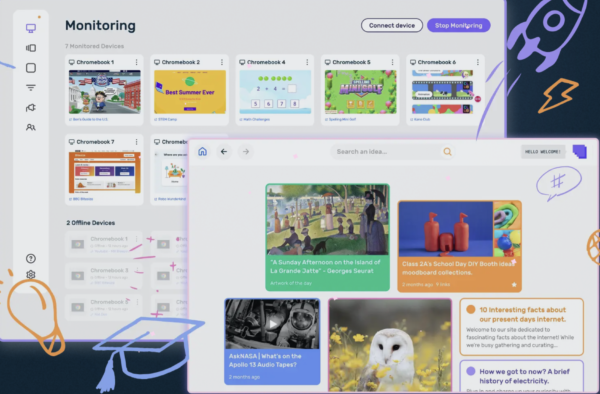Screen dimensions: 600x394
Task: Open the Class 2A DIY Booth moodboard card
Action: coord(460,246)
